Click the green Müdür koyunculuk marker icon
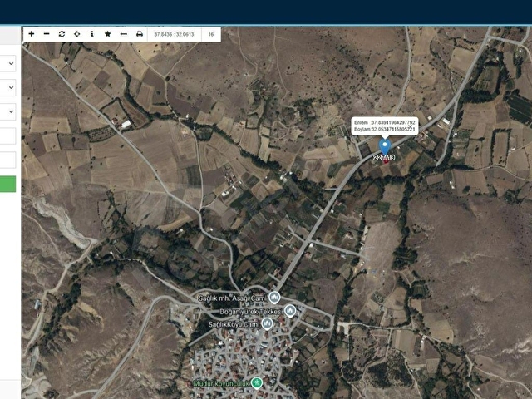This screenshot has width=532, height=399. 257,383
